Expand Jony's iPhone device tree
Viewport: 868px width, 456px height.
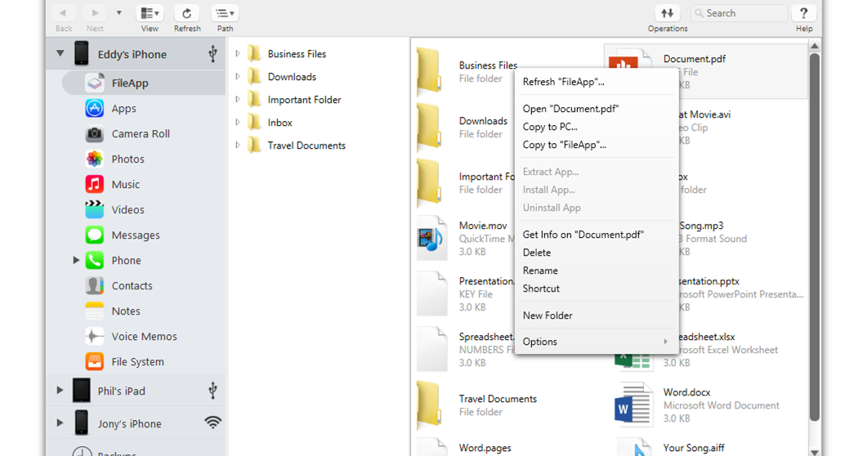(x=60, y=422)
